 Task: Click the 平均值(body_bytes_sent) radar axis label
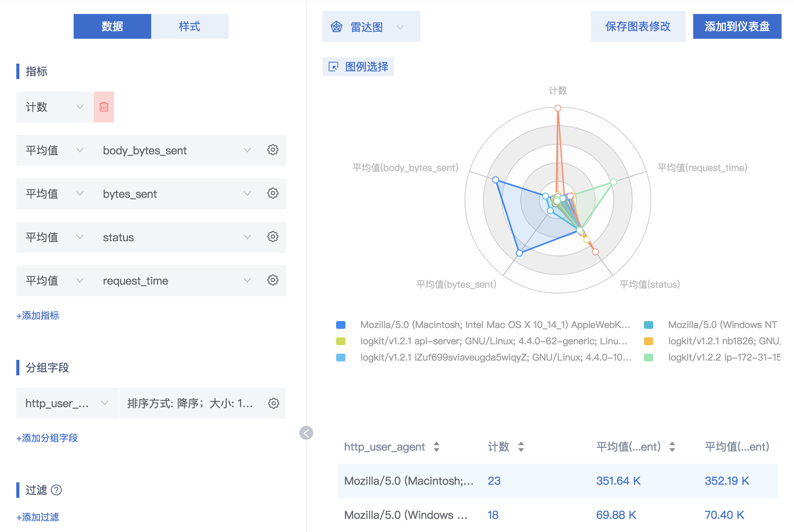(406, 168)
